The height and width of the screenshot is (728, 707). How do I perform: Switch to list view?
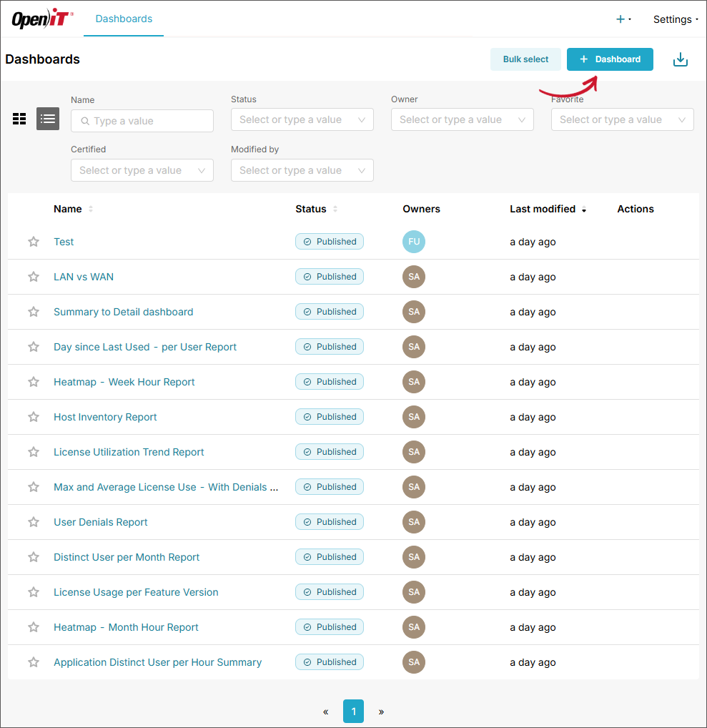click(x=48, y=119)
